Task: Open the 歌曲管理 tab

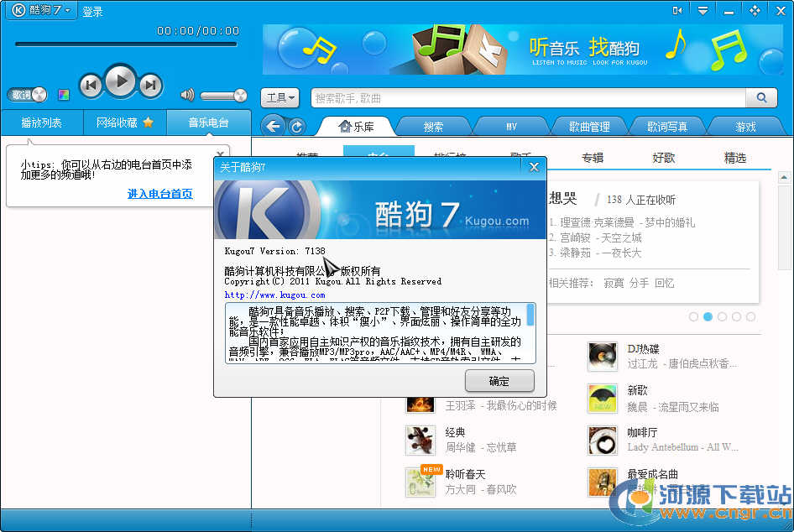Action: point(589,127)
